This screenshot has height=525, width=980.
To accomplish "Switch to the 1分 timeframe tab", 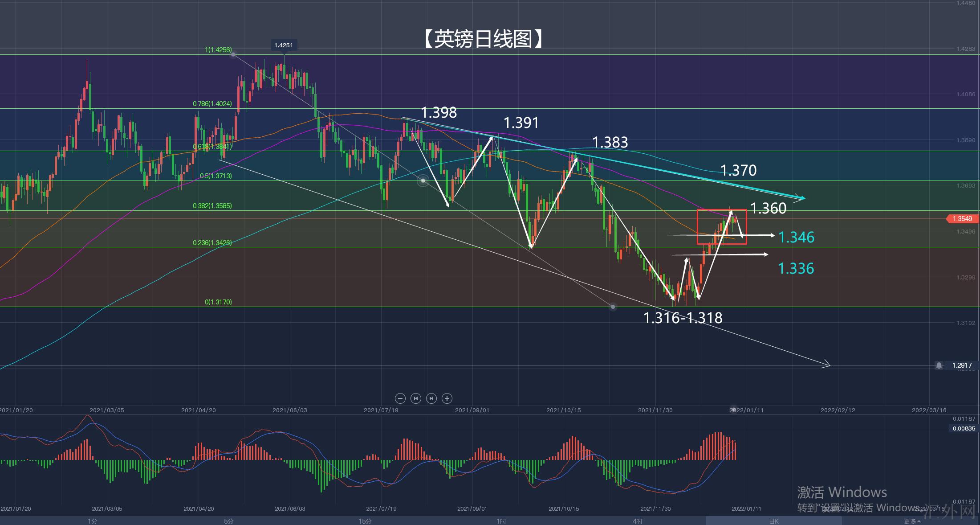I will point(92,521).
